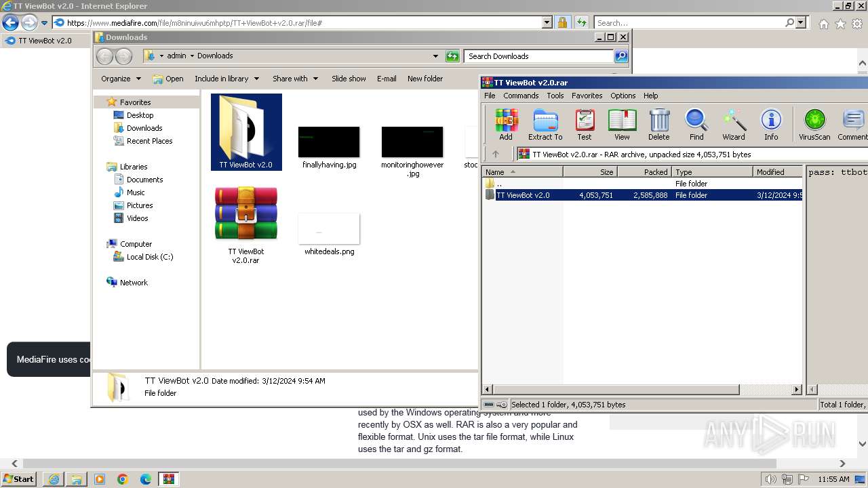Sort WinRAR list by Size column
The height and width of the screenshot is (488, 868).
[x=590, y=172]
